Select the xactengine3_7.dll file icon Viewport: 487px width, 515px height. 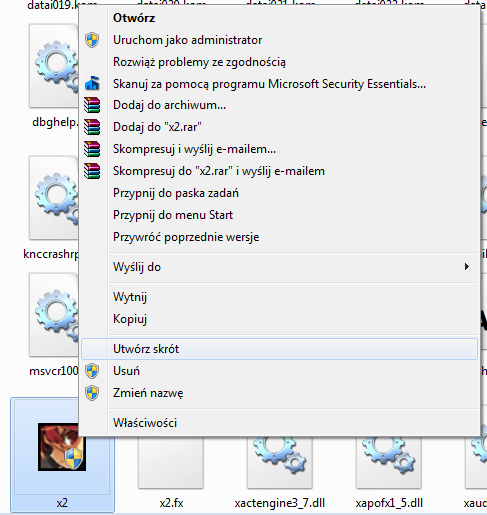280,462
